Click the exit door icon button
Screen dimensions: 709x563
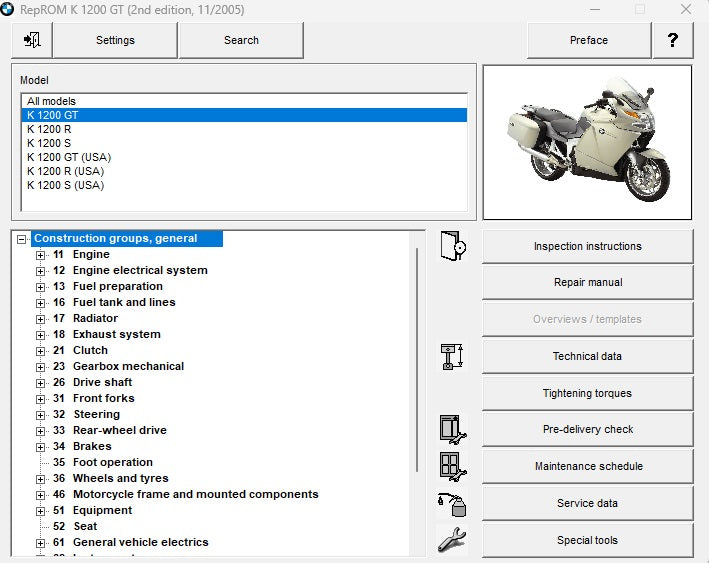pos(32,40)
